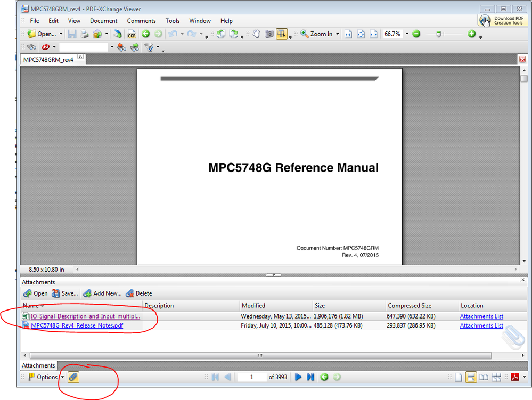Open the Window menu

coord(200,21)
